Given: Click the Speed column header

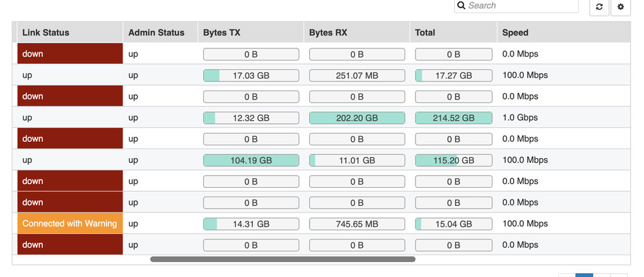Looking at the screenshot, I should pyautogui.click(x=516, y=32).
